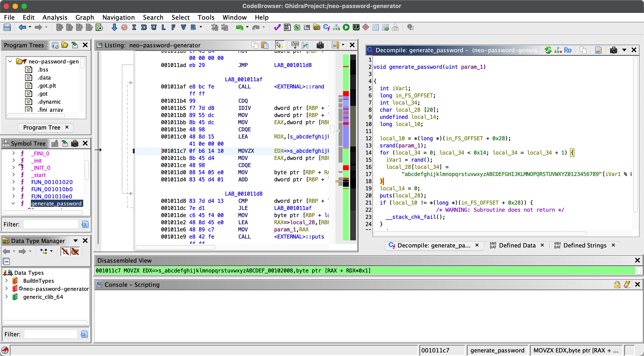Click the Program Tree tab button

click(42, 128)
